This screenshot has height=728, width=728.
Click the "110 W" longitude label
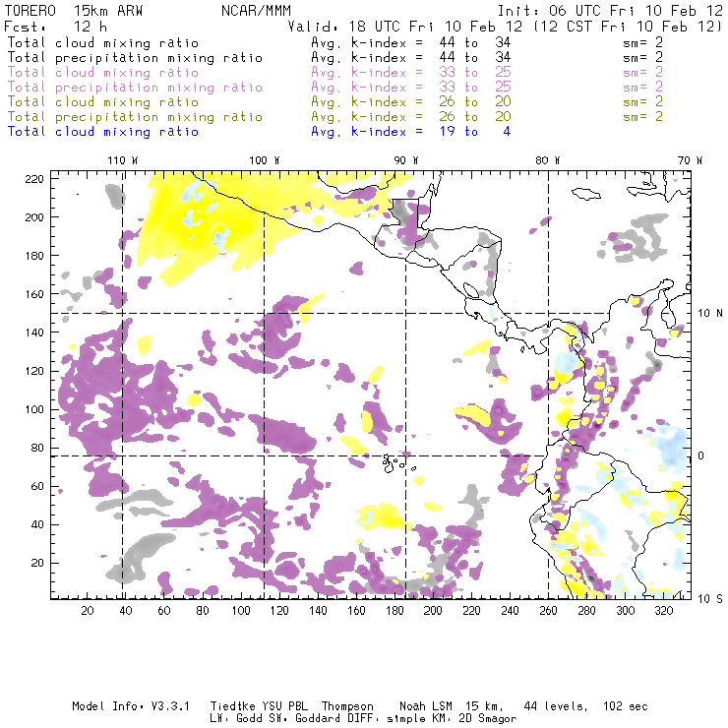pos(123,160)
